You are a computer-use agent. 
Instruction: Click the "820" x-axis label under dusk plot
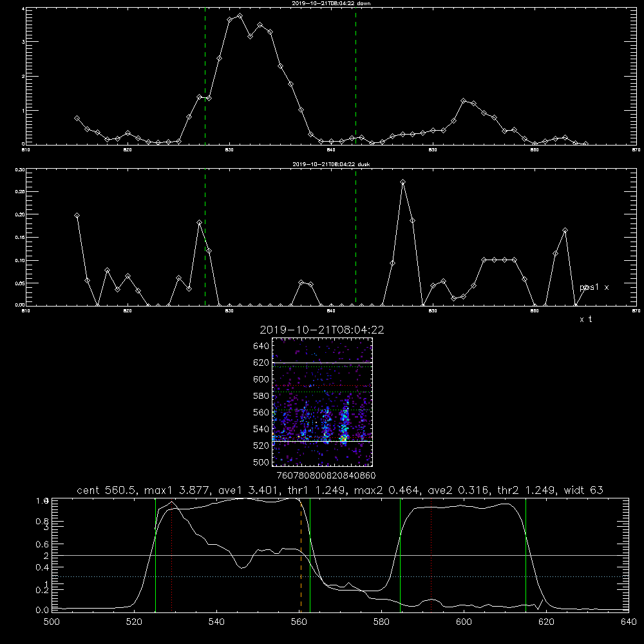tap(128, 311)
